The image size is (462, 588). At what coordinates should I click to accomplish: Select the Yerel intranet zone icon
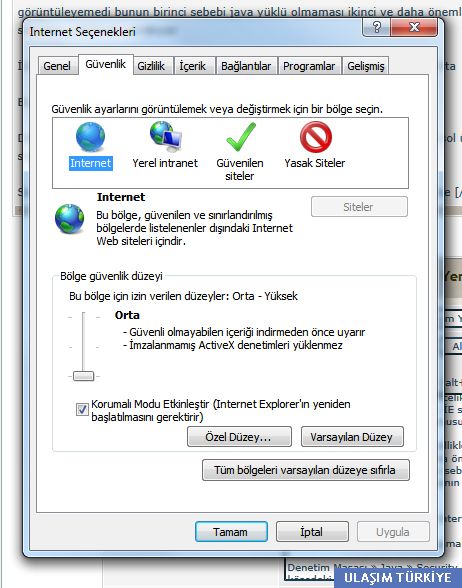(166, 136)
